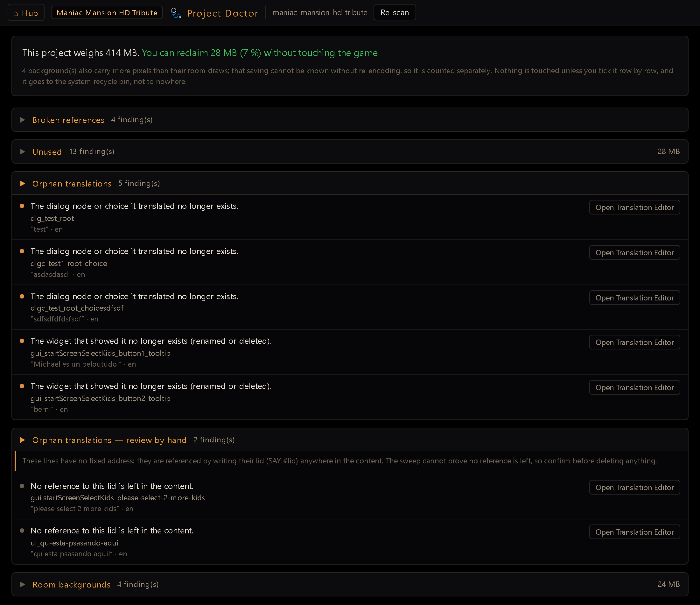Viewport: 700px width, 605px height.
Task: Open Translation Editor for please-select-2-more-kids lid
Action: click(x=634, y=488)
